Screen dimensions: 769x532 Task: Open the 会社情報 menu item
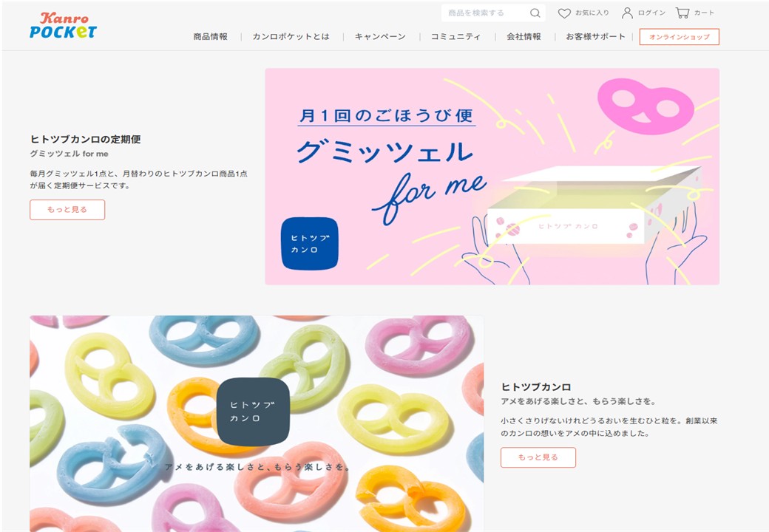click(x=524, y=37)
